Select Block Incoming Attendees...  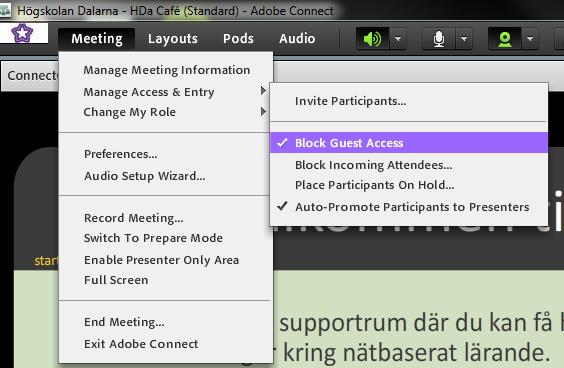[x=409, y=165]
